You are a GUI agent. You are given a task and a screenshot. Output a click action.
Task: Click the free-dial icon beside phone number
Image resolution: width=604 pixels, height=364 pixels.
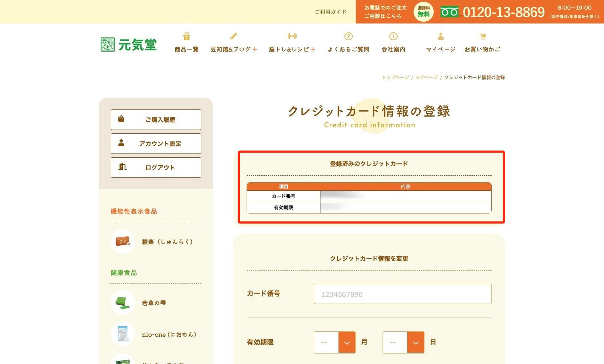pyautogui.click(x=450, y=12)
